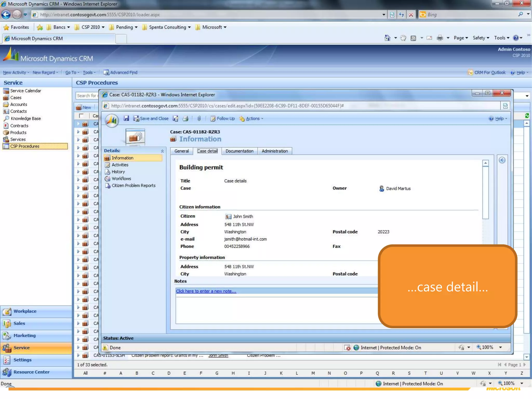
Task: Collapse the Details section chevron
Action: pyautogui.click(x=162, y=151)
